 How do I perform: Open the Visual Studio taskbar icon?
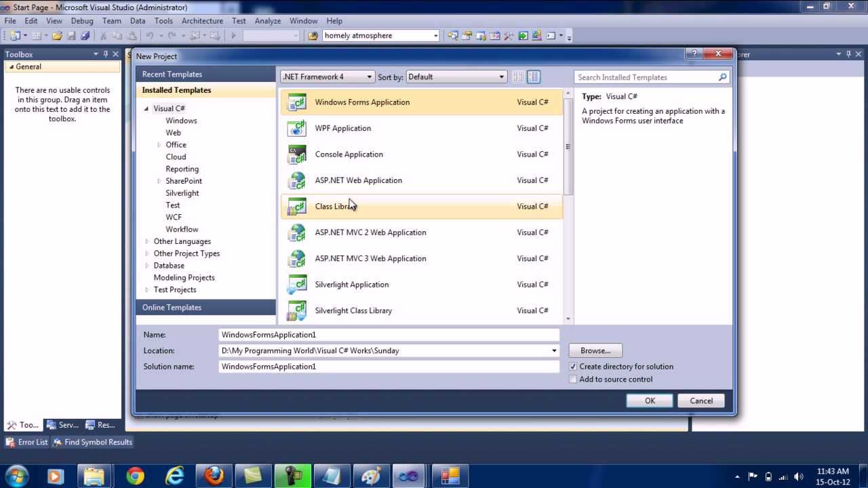click(408, 476)
